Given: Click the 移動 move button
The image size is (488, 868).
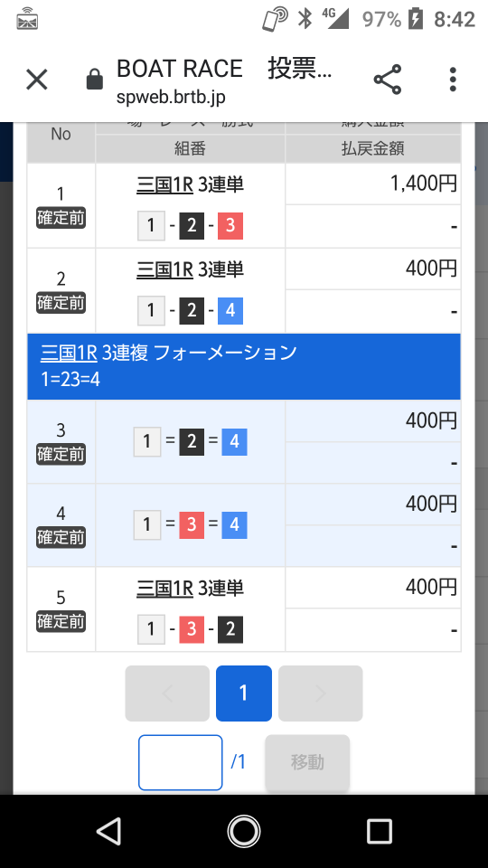Looking at the screenshot, I should [x=307, y=762].
